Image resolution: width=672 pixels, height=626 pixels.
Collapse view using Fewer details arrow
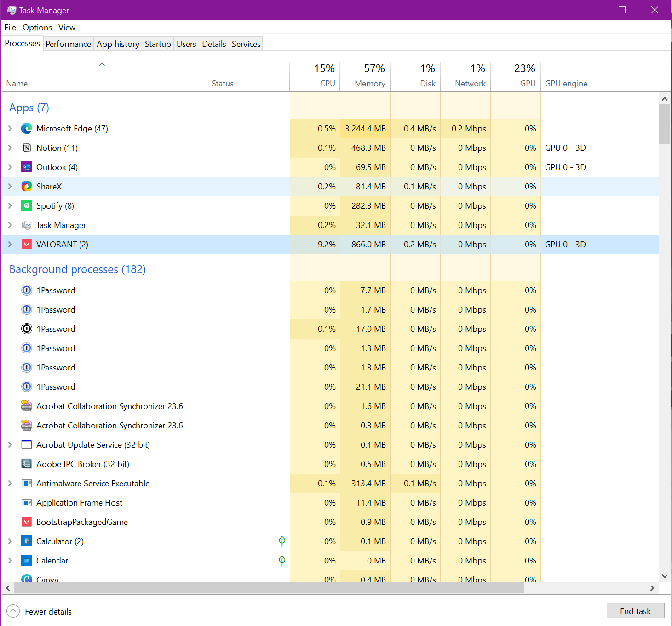tap(13, 611)
